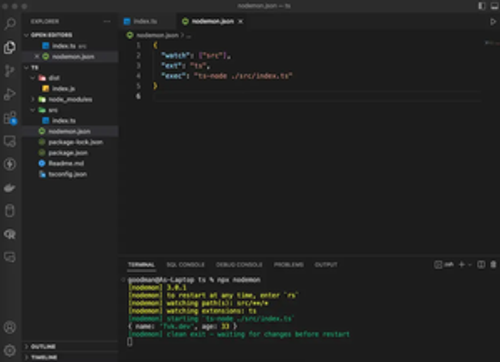Screen dimensions: 500x362
Task: Collapse the src folder
Action: [33, 110]
